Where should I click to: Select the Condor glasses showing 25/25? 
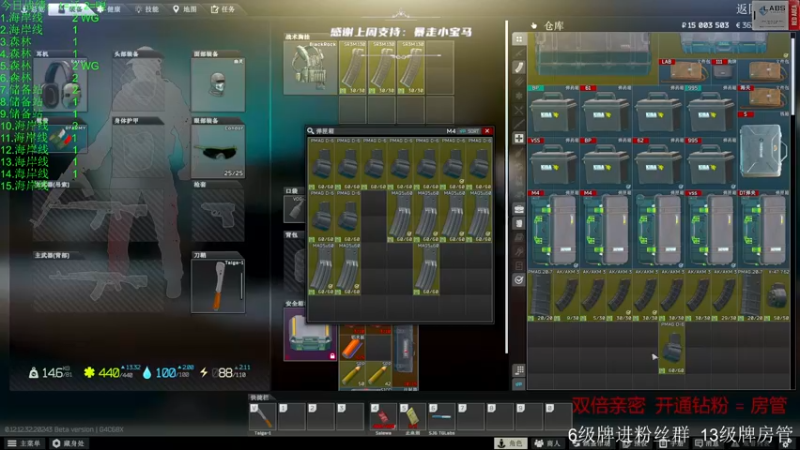pos(218,152)
